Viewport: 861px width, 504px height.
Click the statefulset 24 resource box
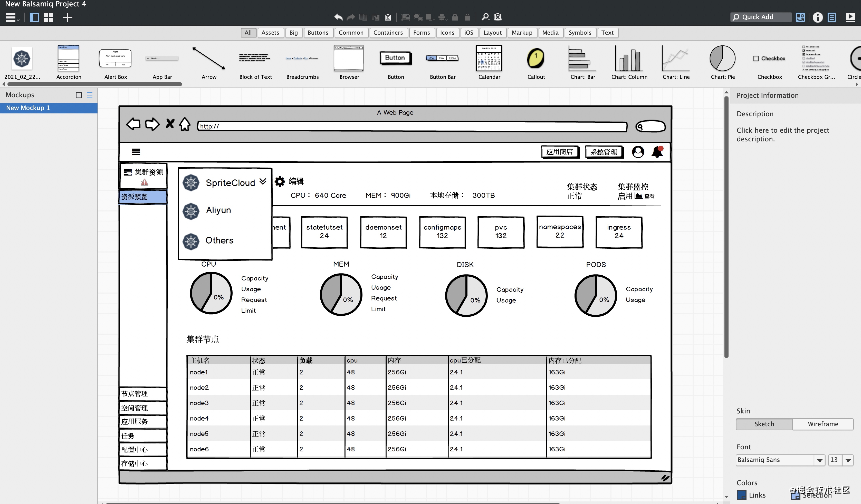[324, 232]
